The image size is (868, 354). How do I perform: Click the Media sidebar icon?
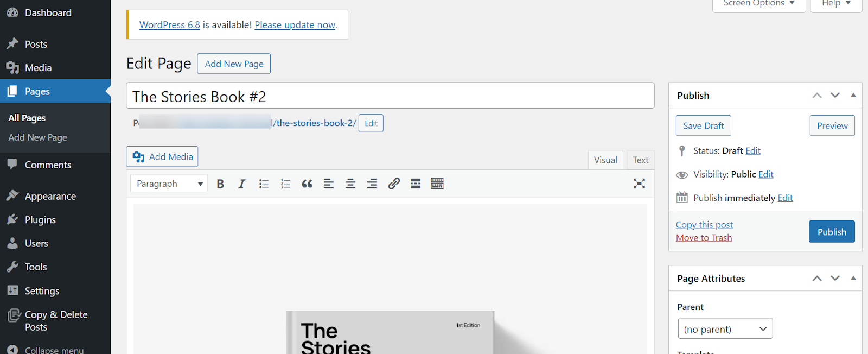12,67
